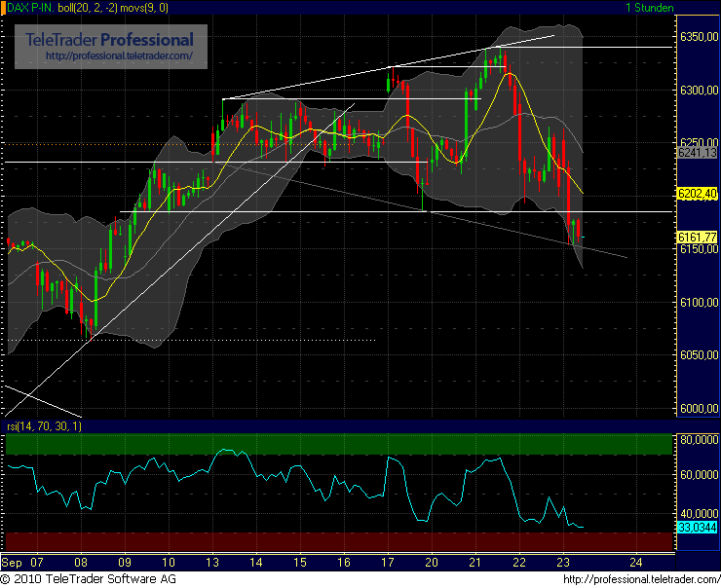Select the boll(20, 2, -2) indicator label
Viewport: 721px width, 588px height.
[x=88, y=8]
